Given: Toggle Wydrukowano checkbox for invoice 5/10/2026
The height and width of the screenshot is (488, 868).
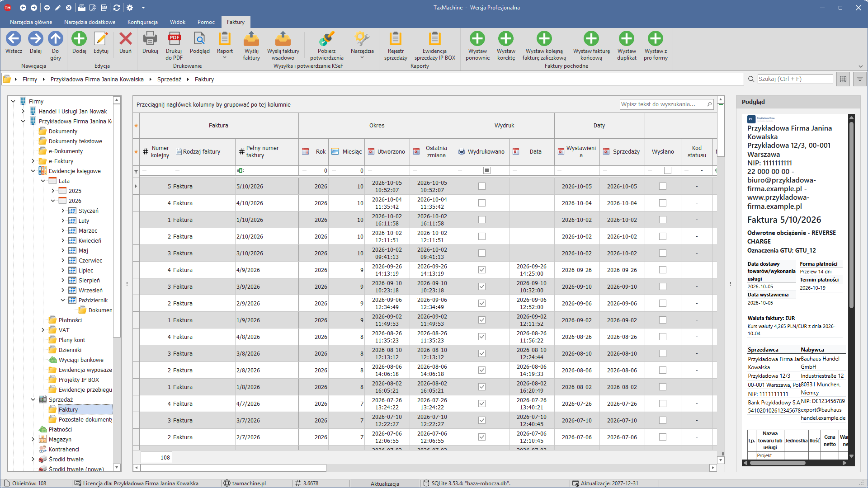Looking at the screenshot, I should tap(482, 186).
